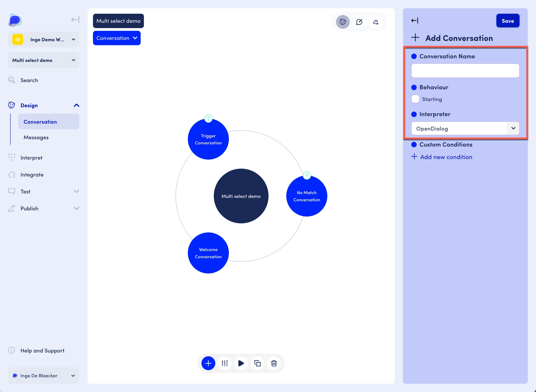Click the Help and Support info icon
The height and width of the screenshot is (392, 536).
[12, 350]
